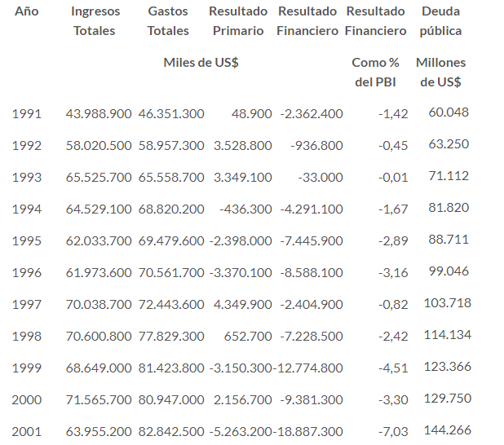Click the Gastos Totales column header
This screenshot has width=504, height=445.
click(168, 21)
